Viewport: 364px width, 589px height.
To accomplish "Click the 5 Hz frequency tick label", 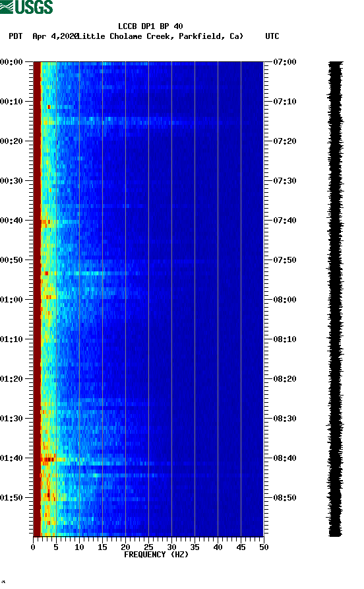I will click(x=56, y=547).
